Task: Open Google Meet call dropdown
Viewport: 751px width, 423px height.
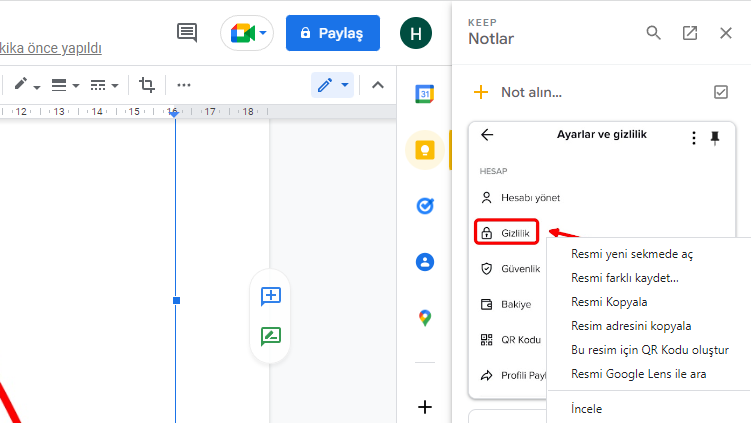Action: click(247, 33)
